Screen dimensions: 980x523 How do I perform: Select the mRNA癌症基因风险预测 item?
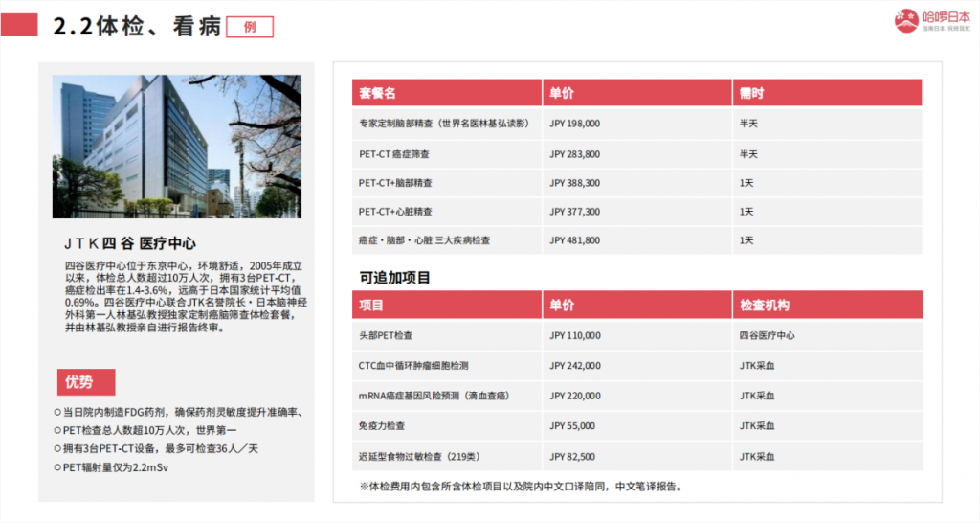pyautogui.click(x=434, y=396)
